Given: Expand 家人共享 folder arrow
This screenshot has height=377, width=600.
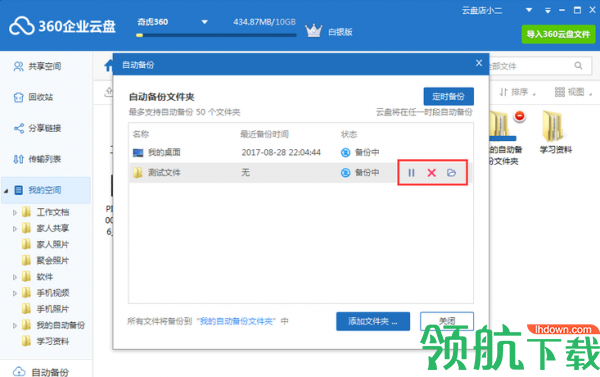Looking at the screenshot, I should tap(15, 228).
